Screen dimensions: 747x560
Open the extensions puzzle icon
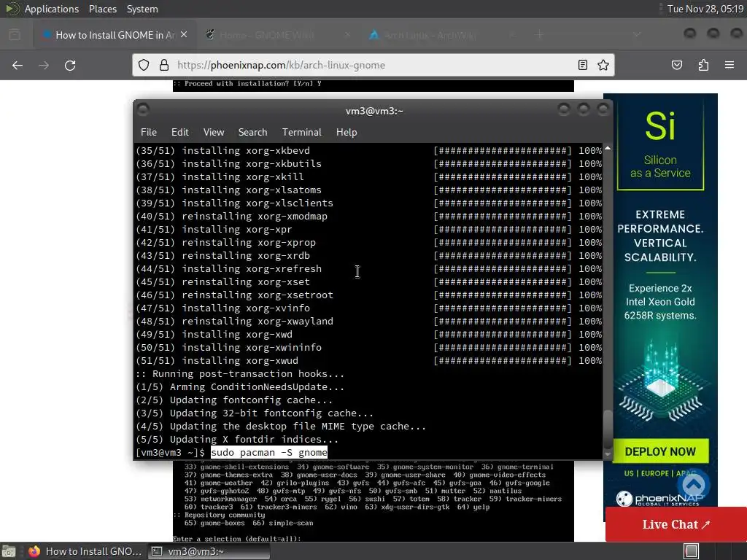click(x=703, y=65)
